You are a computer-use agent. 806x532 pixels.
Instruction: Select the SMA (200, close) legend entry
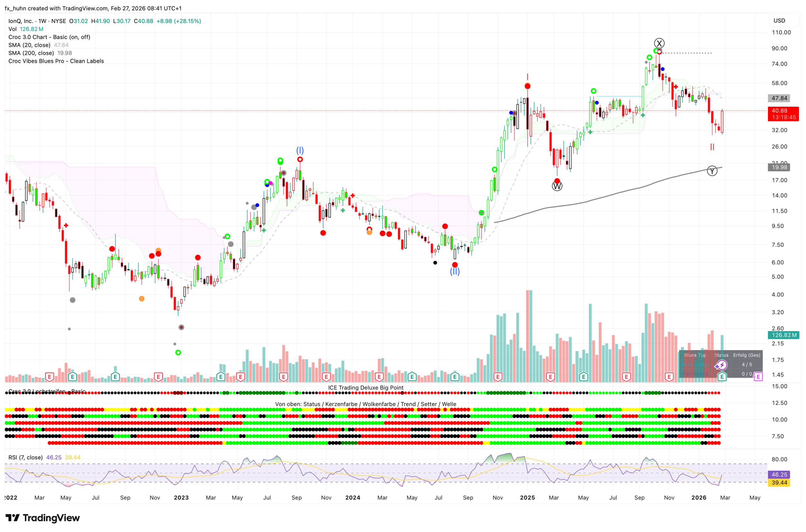[x=31, y=53]
